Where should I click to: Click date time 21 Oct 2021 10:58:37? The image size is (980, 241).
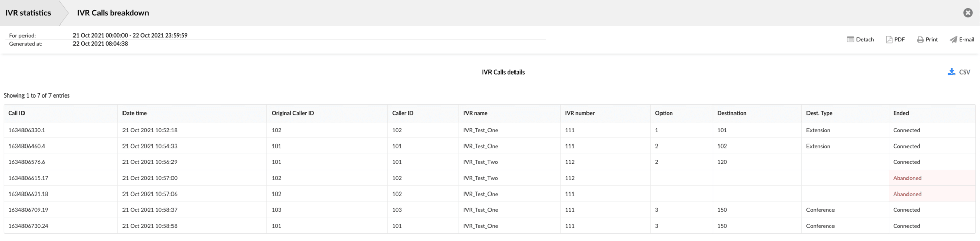click(150, 210)
